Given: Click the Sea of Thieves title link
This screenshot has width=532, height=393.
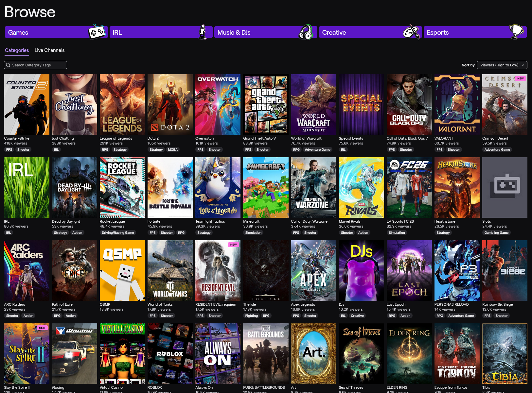Looking at the screenshot, I should pos(351,387).
